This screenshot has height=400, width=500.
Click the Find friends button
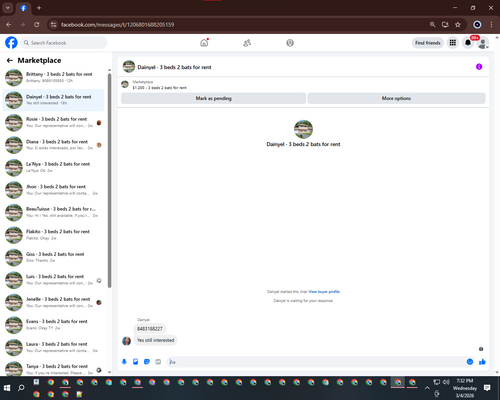click(x=428, y=43)
